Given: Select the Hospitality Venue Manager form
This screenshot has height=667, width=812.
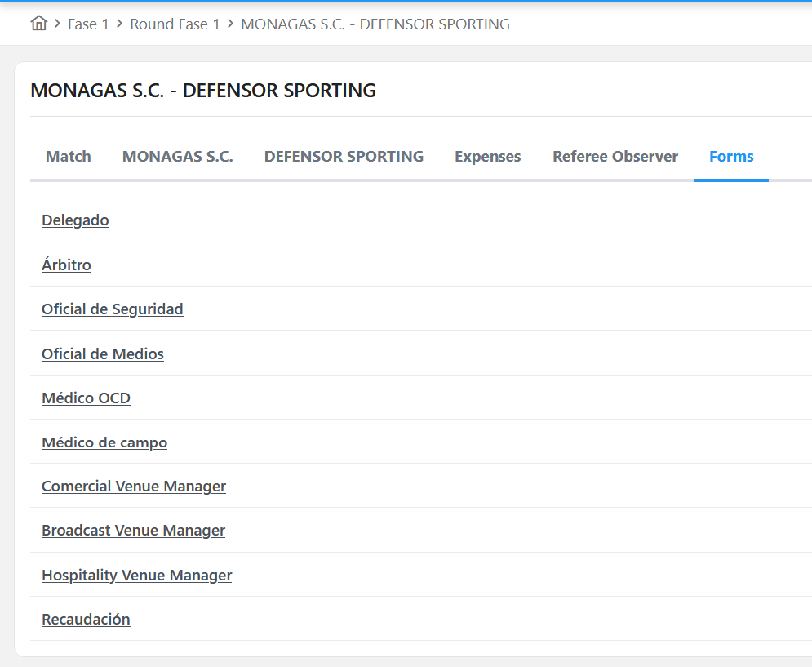Looking at the screenshot, I should click(137, 576).
